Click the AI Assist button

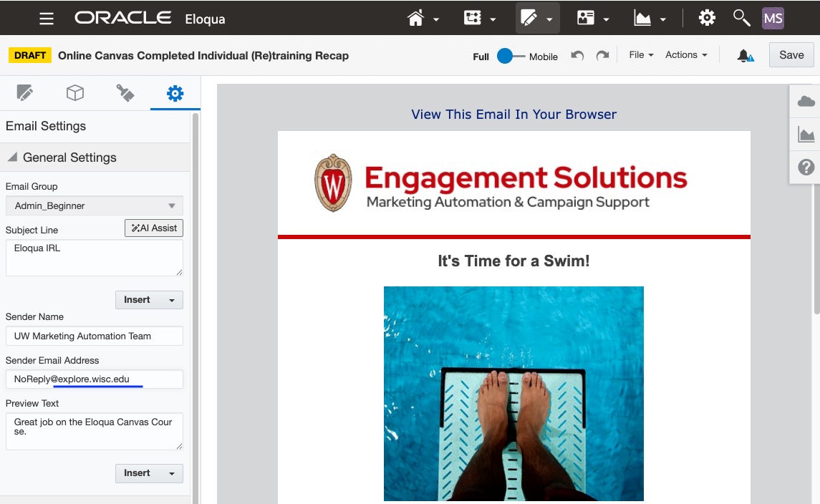[154, 228]
